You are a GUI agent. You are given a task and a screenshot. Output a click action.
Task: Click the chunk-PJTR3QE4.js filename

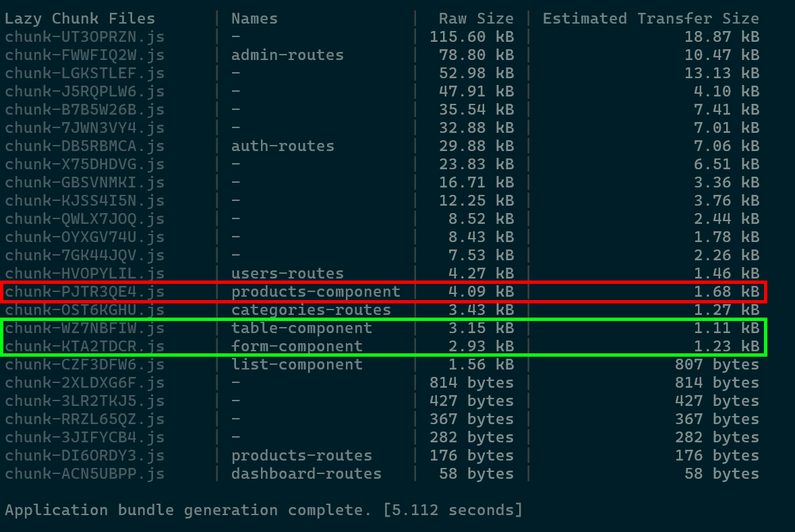(x=84, y=292)
